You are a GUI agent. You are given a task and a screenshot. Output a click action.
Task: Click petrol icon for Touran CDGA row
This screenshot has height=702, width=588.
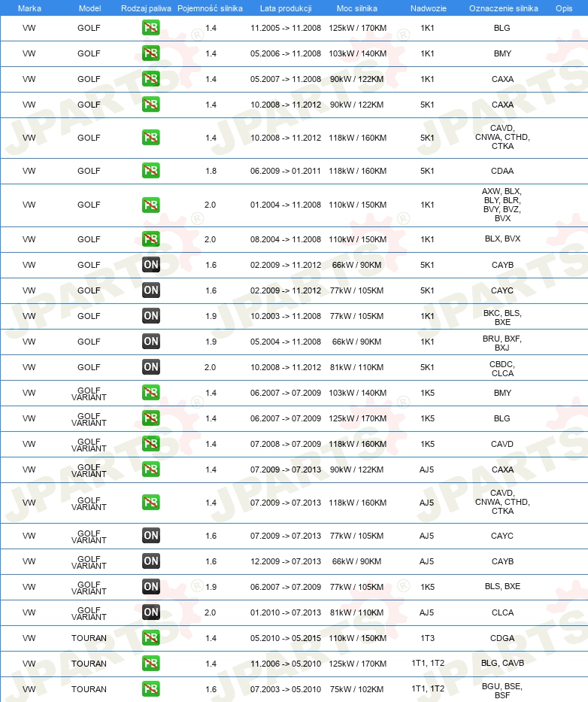pyautogui.click(x=151, y=637)
